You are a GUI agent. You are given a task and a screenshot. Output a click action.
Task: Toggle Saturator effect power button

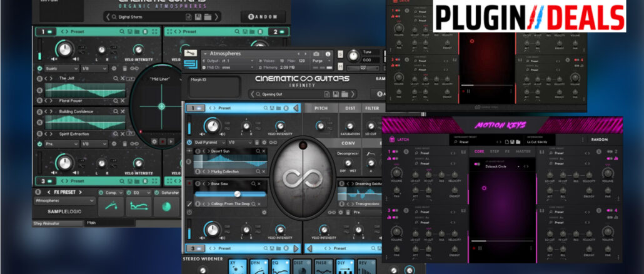pyautogui.click(x=157, y=192)
